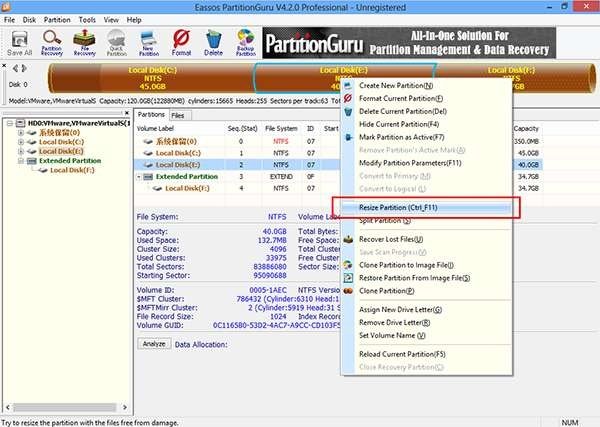Choose Reload Current Partition menu item

click(x=402, y=354)
